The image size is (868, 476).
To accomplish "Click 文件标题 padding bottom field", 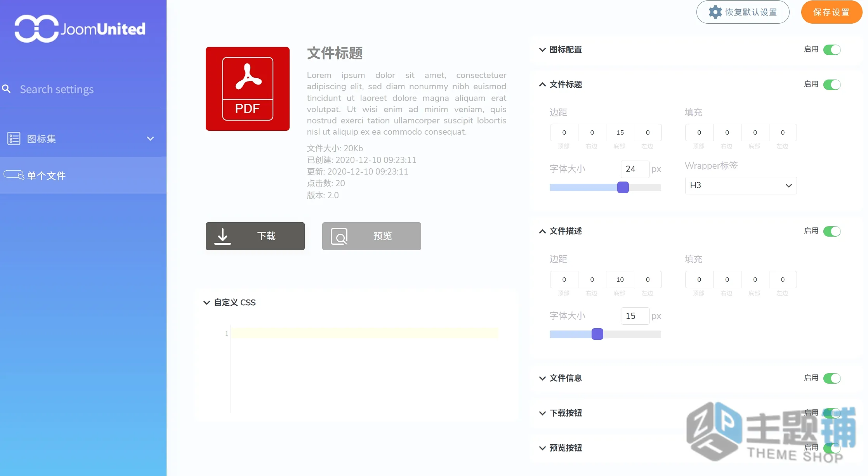I will [x=755, y=133].
